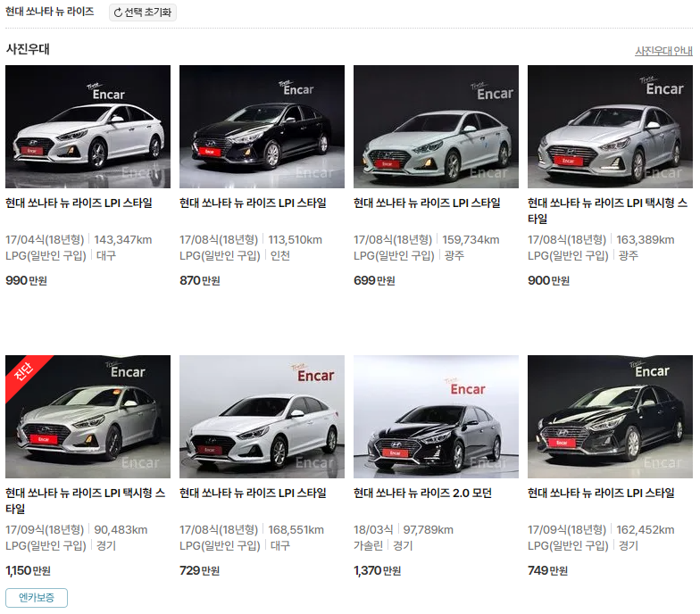700x614 pixels.
Task: Click the 선택 초기화 reset button
Action: pos(143,12)
